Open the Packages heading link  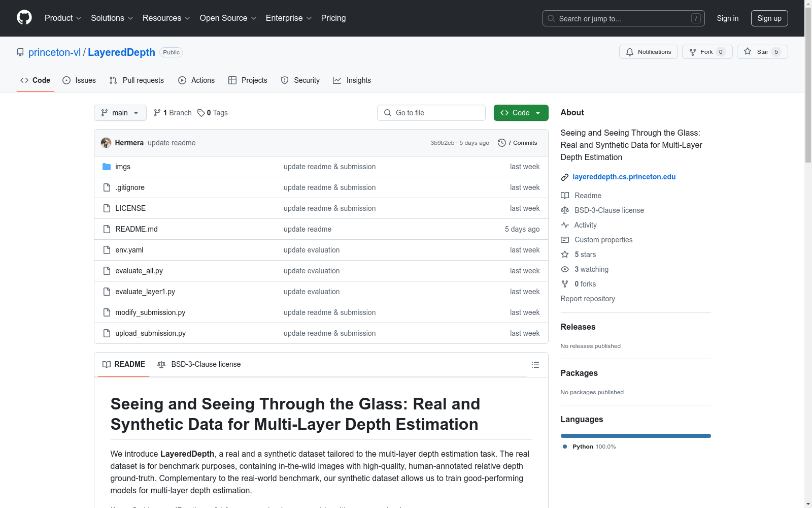[x=579, y=373]
